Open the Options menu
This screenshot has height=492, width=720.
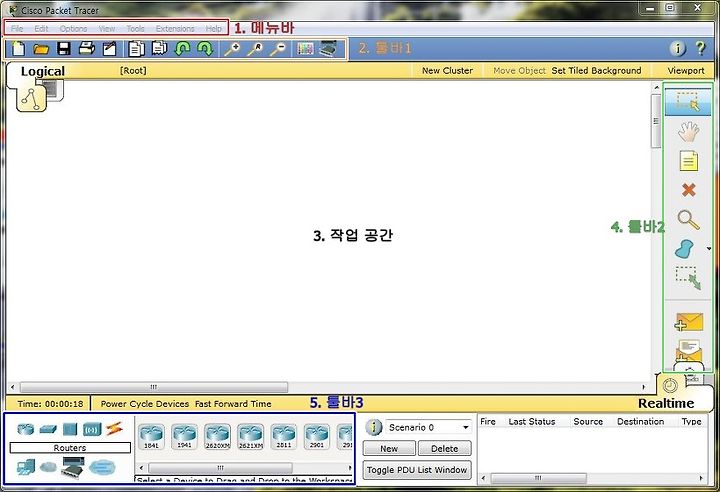click(73, 28)
